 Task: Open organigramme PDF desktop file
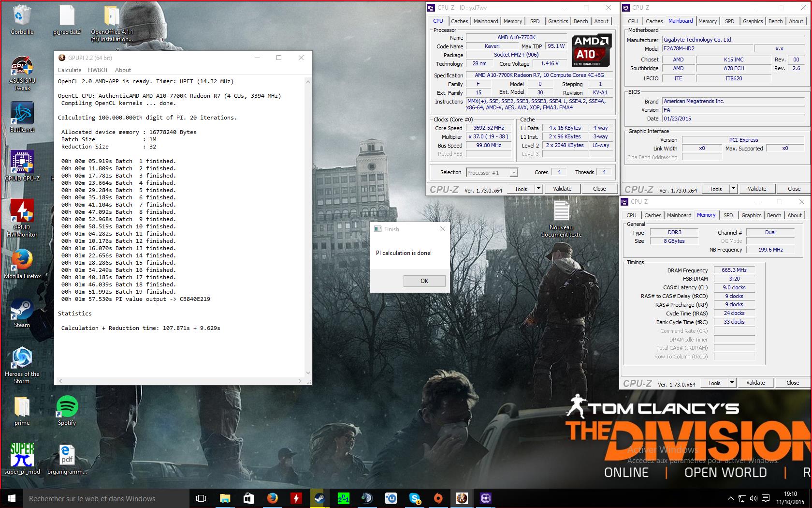[x=67, y=459]
